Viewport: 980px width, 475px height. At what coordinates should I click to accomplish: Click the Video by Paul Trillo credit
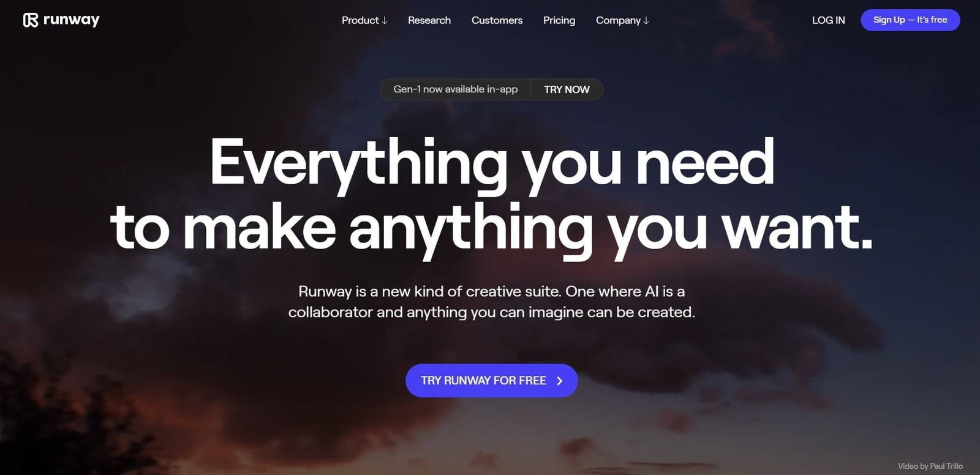[930, 466]
